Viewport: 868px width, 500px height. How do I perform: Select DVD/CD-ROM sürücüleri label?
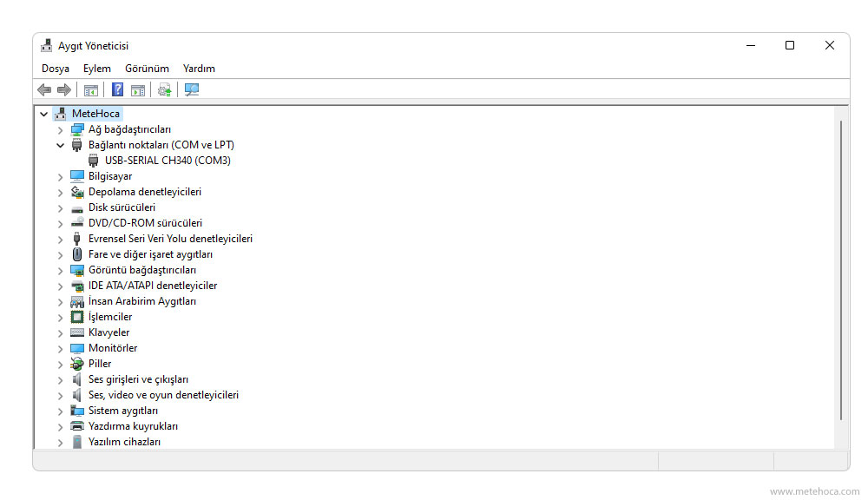coord(146,223)
